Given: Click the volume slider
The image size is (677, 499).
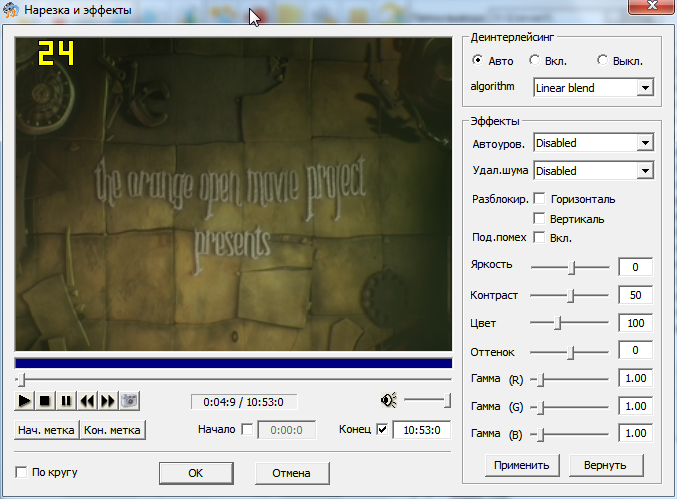Looking at the screenshot, I should [427, 400].
